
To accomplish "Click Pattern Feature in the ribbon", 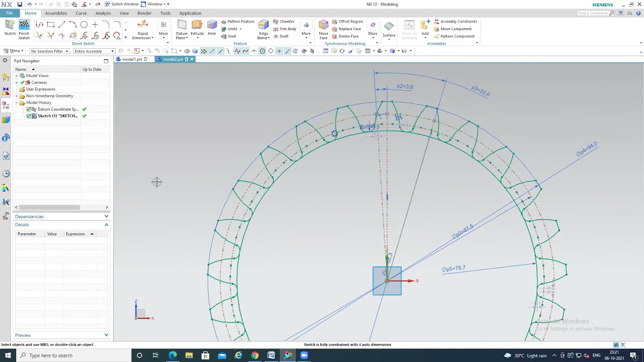I will [237, 22].
